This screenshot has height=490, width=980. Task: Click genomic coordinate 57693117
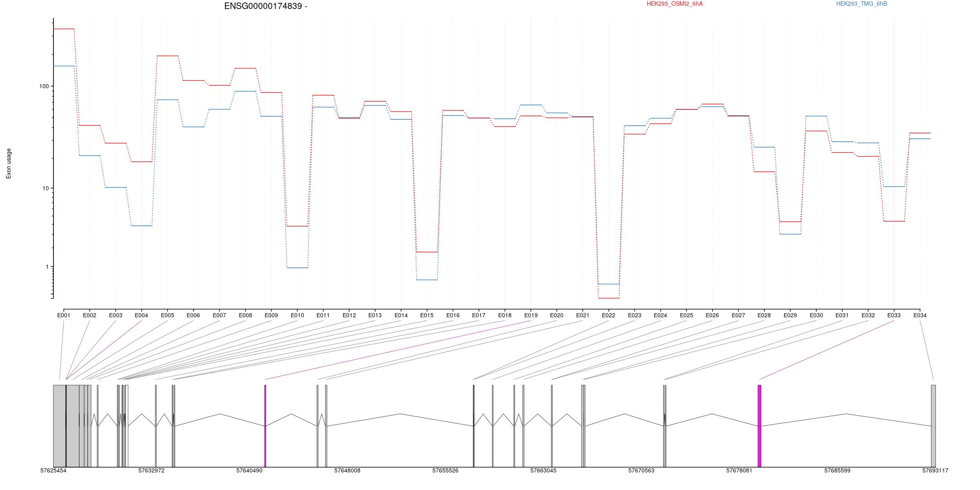[x=935, y=470]
